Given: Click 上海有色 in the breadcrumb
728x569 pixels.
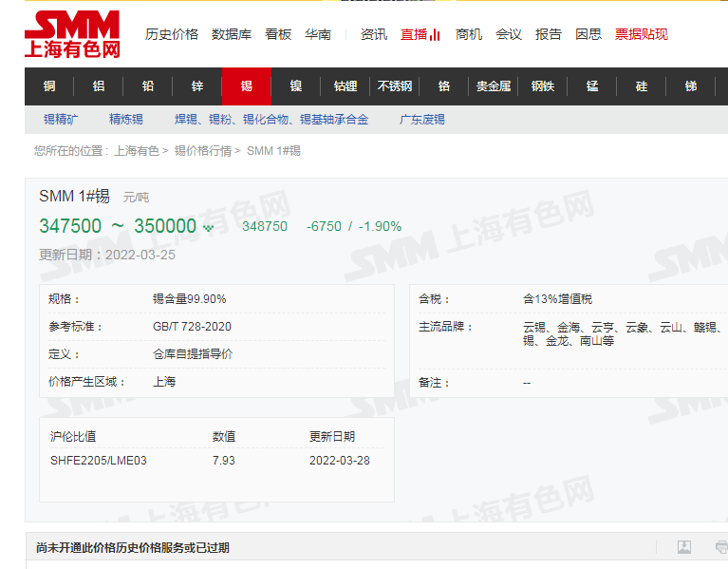Looking at the screenshot, I should pyautogui.click(x=137, y=151).
